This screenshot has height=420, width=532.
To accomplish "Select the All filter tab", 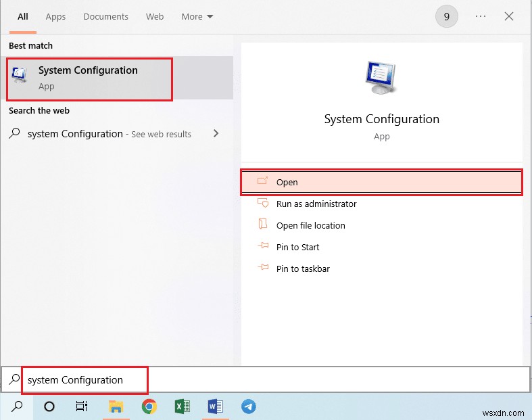I will point(23,16).
